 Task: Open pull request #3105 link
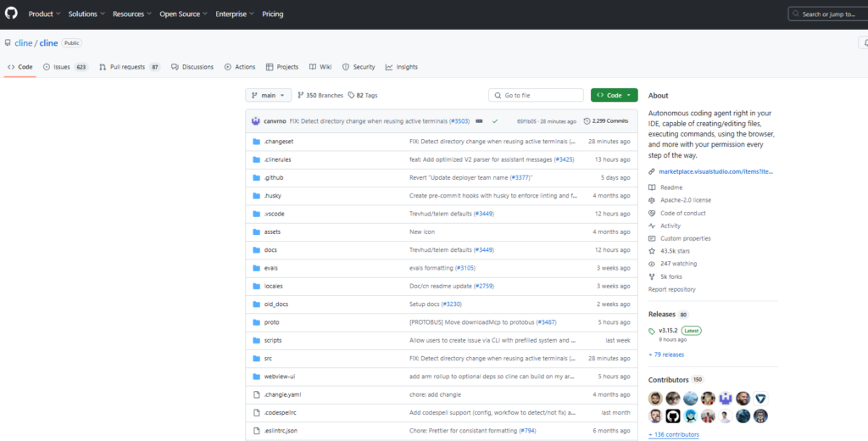pyautogui.click(x=465, y=268)
